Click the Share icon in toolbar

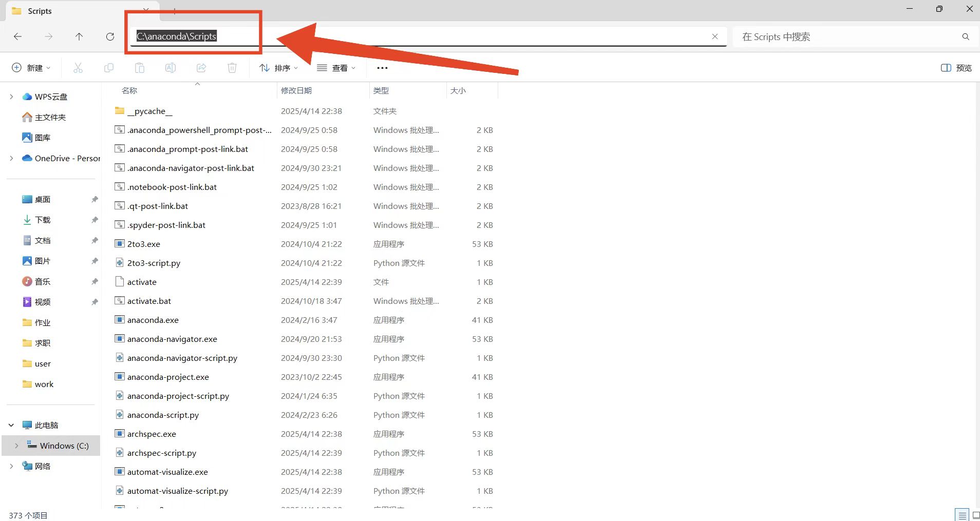201,68
